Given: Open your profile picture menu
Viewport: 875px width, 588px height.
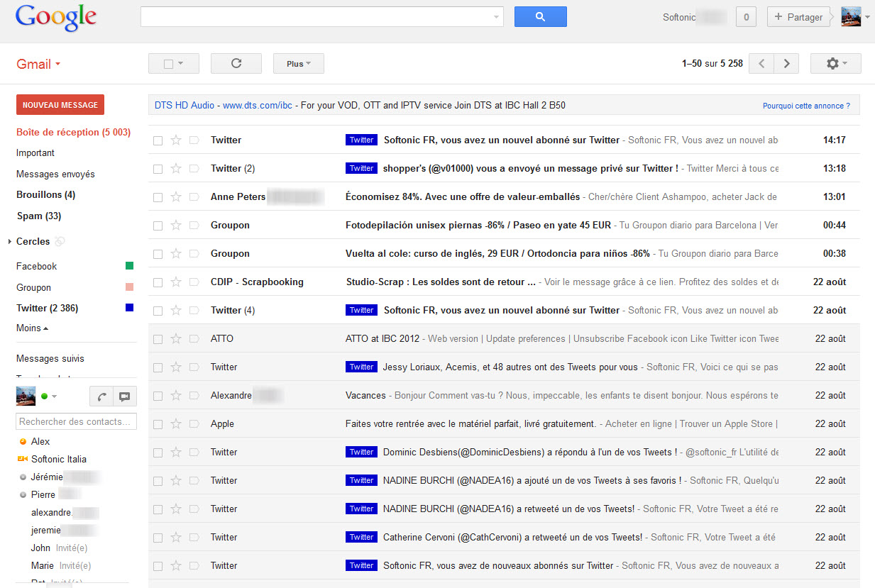Looking at the screenshot, I should (849, 16).
